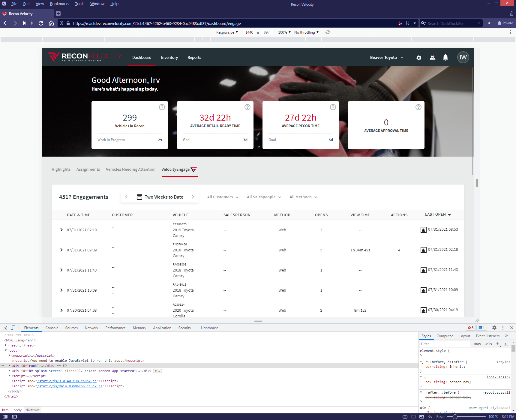
Task: Toggle :hov element state panel
Action: (477, 344)
